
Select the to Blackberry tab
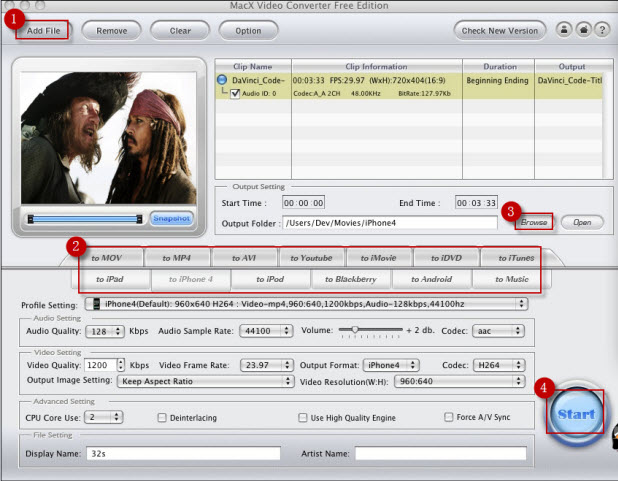point(351,279)
